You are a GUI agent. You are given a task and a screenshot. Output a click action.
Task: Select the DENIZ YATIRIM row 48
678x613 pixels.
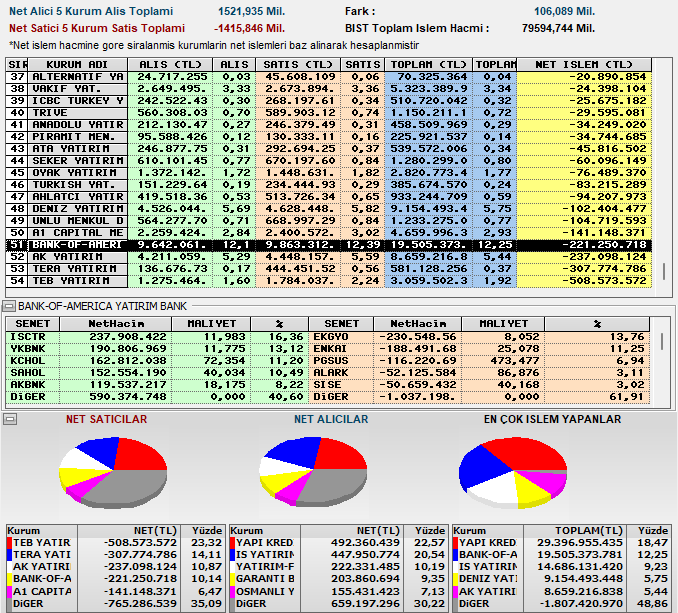click(x=329, y=209)
